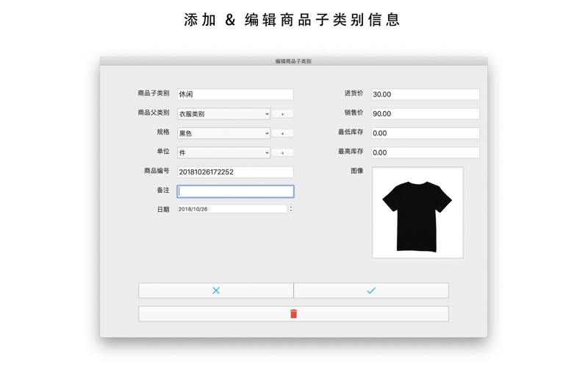Image resolution: width=588 pixels, height=368 pixels.
Task: Add new unit with plus button
Action: [x=282, y=153]
